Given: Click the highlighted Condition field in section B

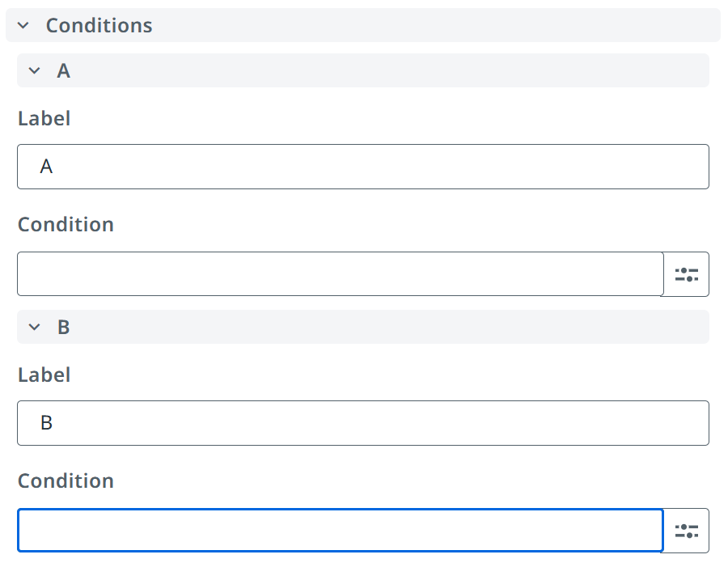Looking at the screenshot, I should pyautogui.click(x=341, y=531).
